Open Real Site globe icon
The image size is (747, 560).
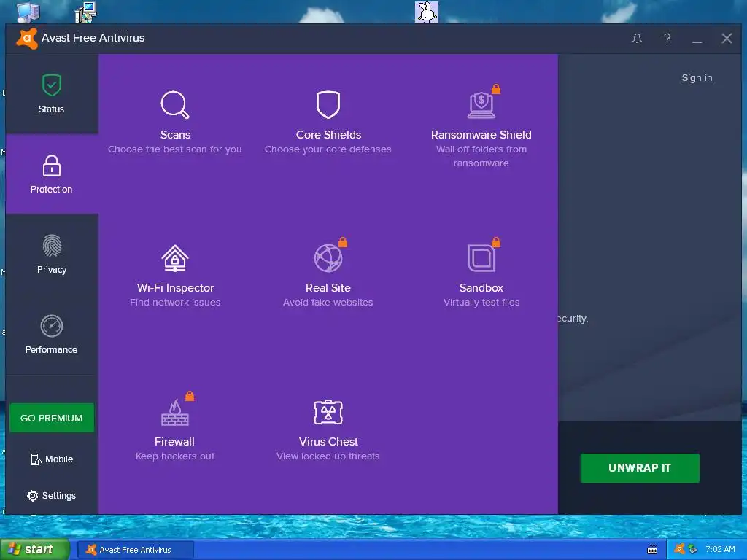[x=328, y=258]
